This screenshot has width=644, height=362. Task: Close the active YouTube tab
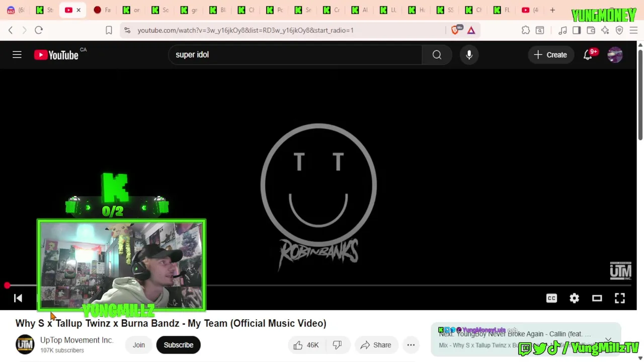click(x=78, y=10)
